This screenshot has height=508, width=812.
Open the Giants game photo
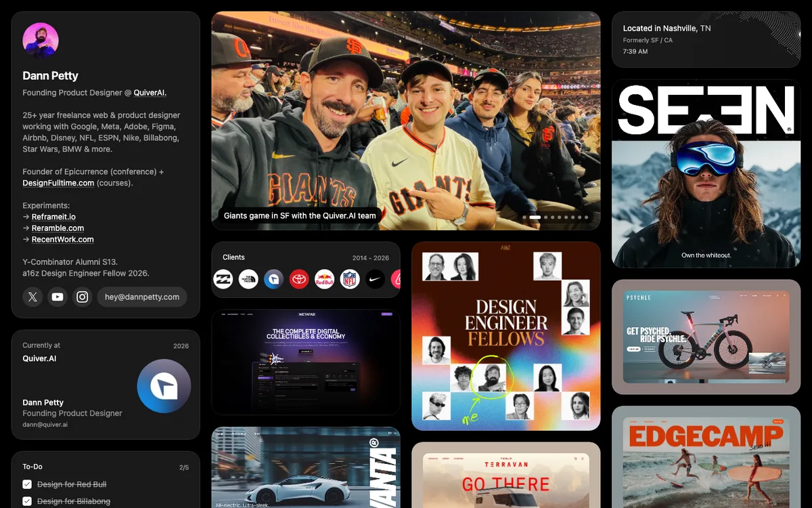click(406, 121)
